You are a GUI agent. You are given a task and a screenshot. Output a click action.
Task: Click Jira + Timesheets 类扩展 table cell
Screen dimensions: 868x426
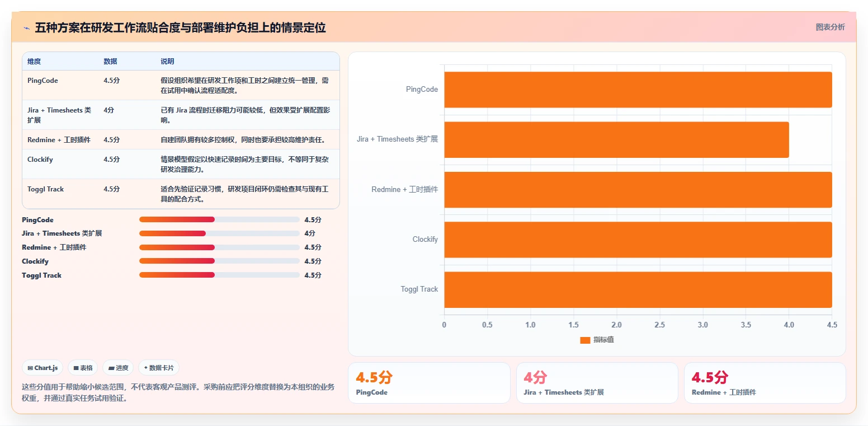pos(59,115)
